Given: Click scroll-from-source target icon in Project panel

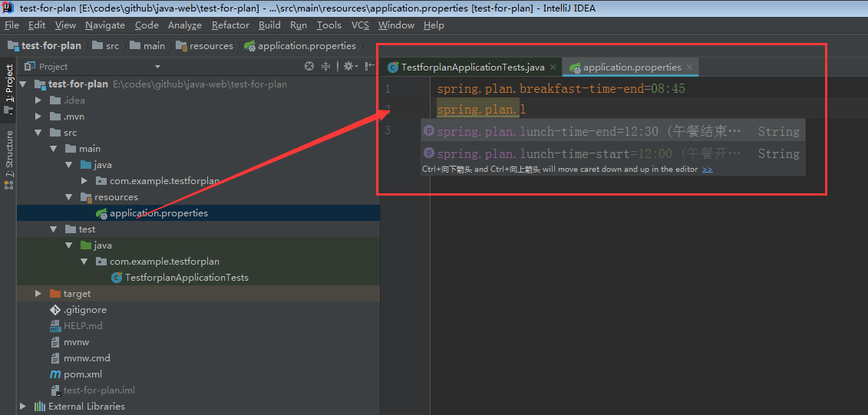Looking at the screenshot, I should (x=309, y=67).
